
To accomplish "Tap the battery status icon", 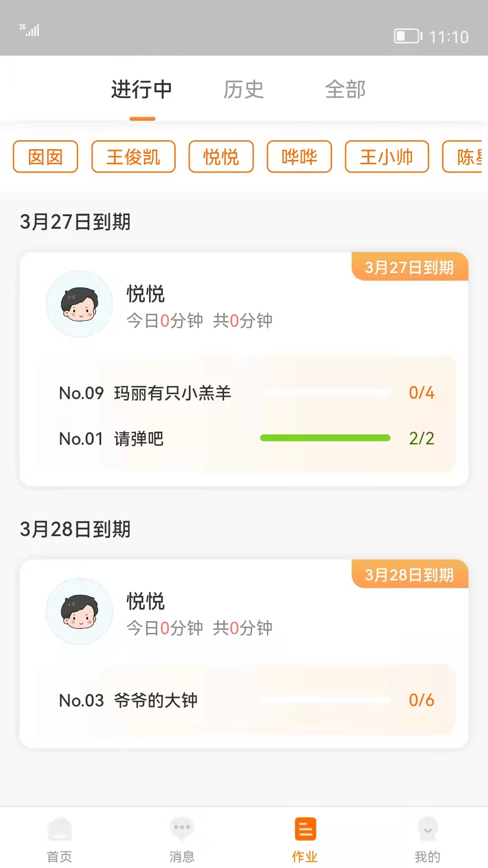I will (408, 36).
